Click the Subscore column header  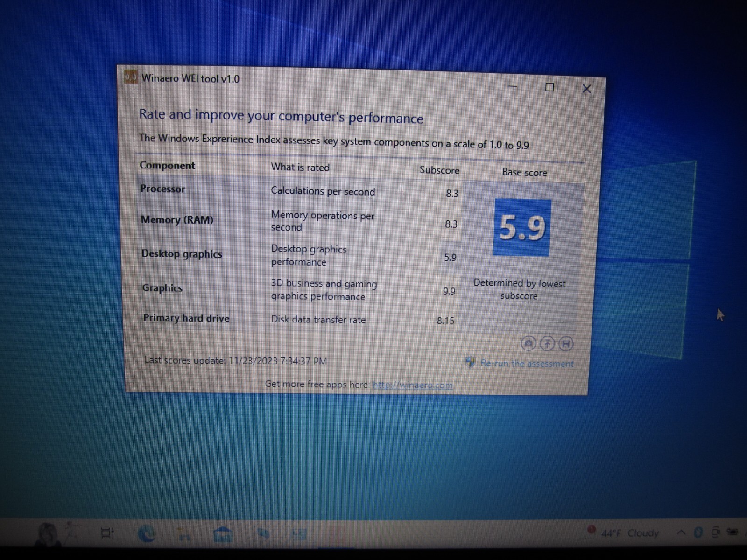pos(439,170)
